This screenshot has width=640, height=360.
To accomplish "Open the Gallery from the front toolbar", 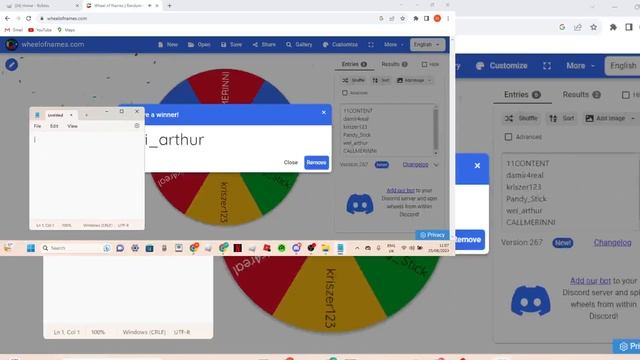I will (299, 44).
